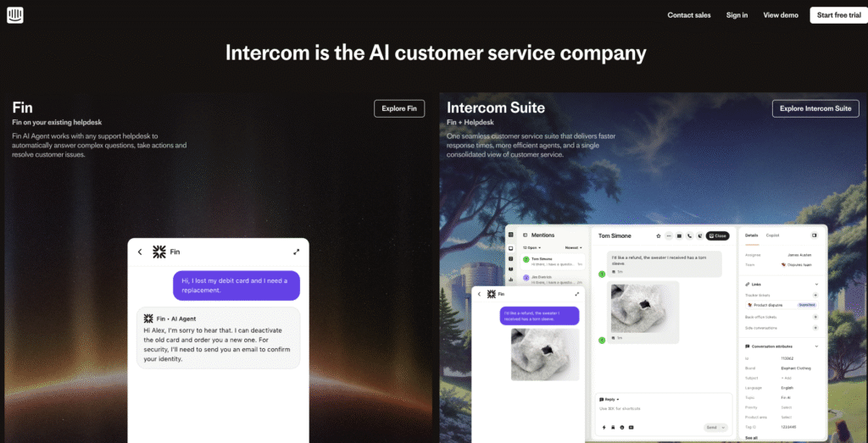This screenshot has width=868, height=443.
Task: Open the 12 Open filter dropdown
Action: click(x=531, y=248)
